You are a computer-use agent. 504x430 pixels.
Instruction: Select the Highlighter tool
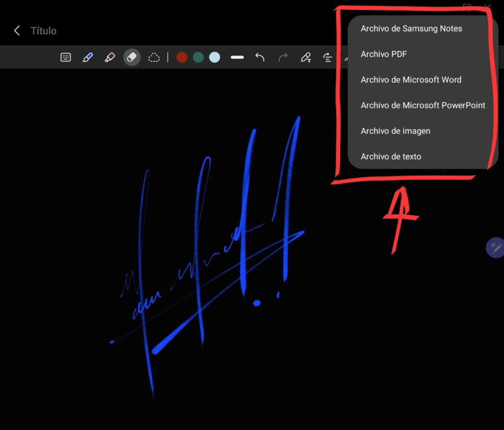point(110,58)
